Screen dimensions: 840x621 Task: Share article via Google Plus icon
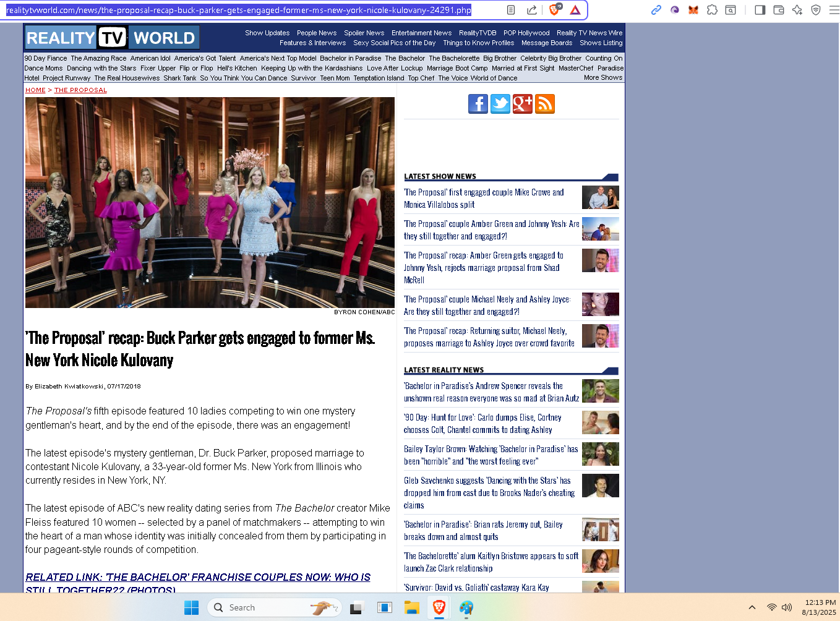click(523, 104)
